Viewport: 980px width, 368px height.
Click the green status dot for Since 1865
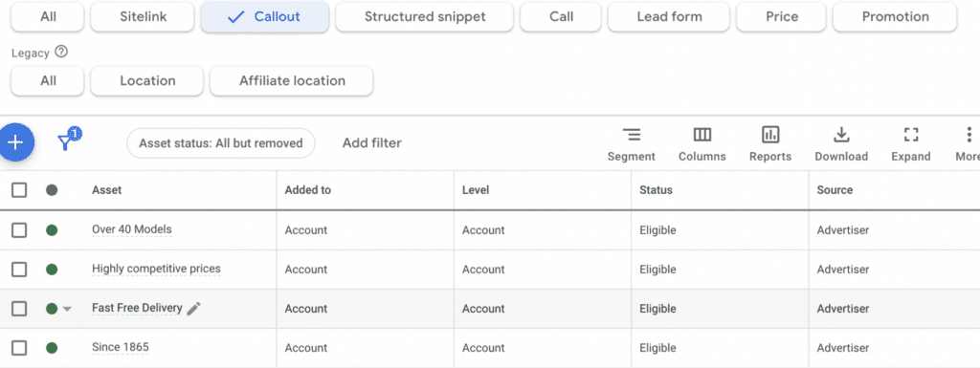coord(52,348)
